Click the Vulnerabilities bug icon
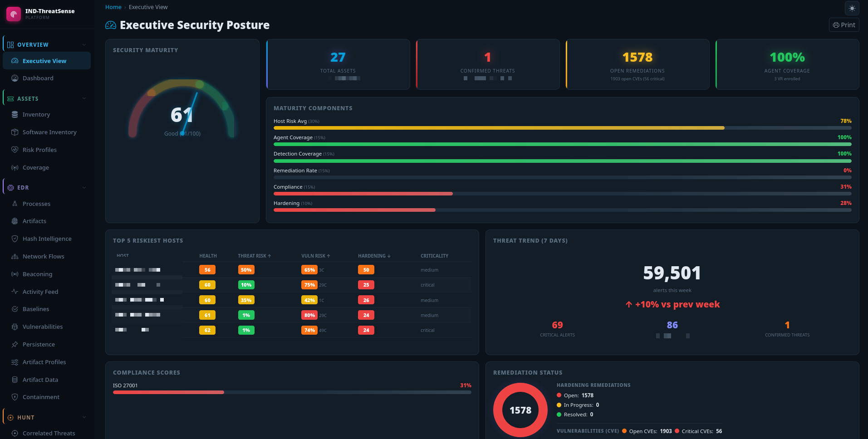 point(15,327)
